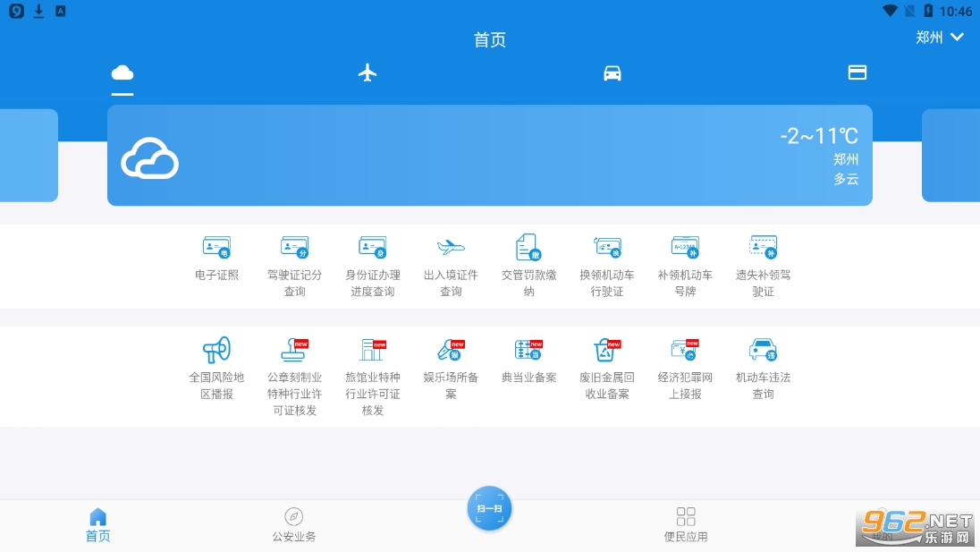Open the 郑州 weather card
This screenshot has width=980, height=552.
[x=490, y=155]
